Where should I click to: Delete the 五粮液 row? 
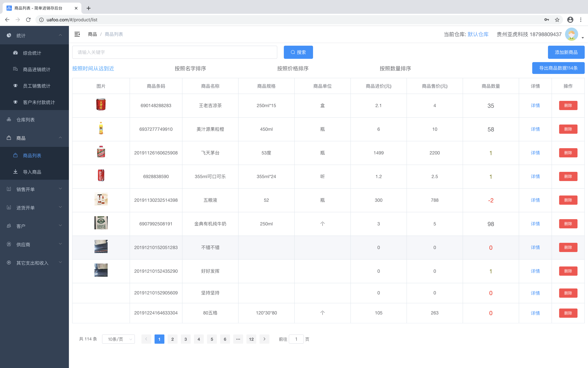[x=568, y=200]
